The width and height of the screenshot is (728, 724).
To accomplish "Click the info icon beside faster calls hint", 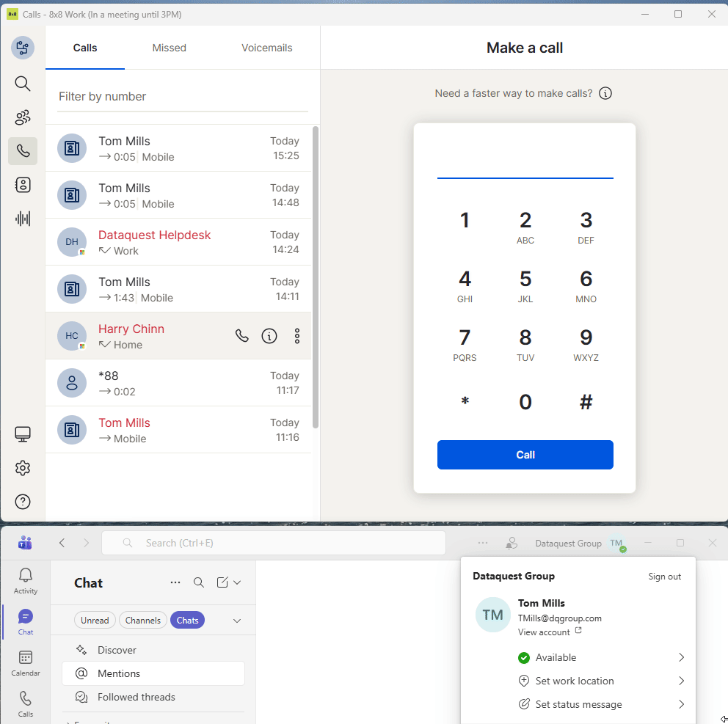I will [605, 93].
